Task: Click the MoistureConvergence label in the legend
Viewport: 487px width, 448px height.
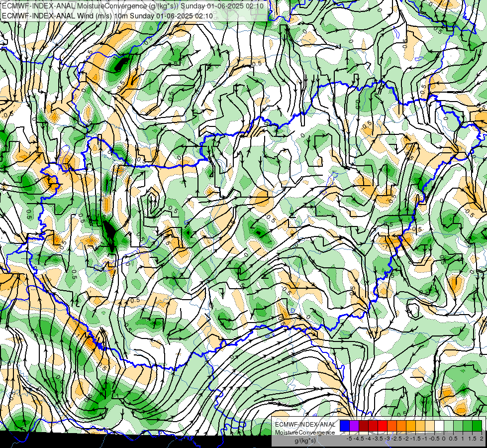Action: click(x=305, y=433)
